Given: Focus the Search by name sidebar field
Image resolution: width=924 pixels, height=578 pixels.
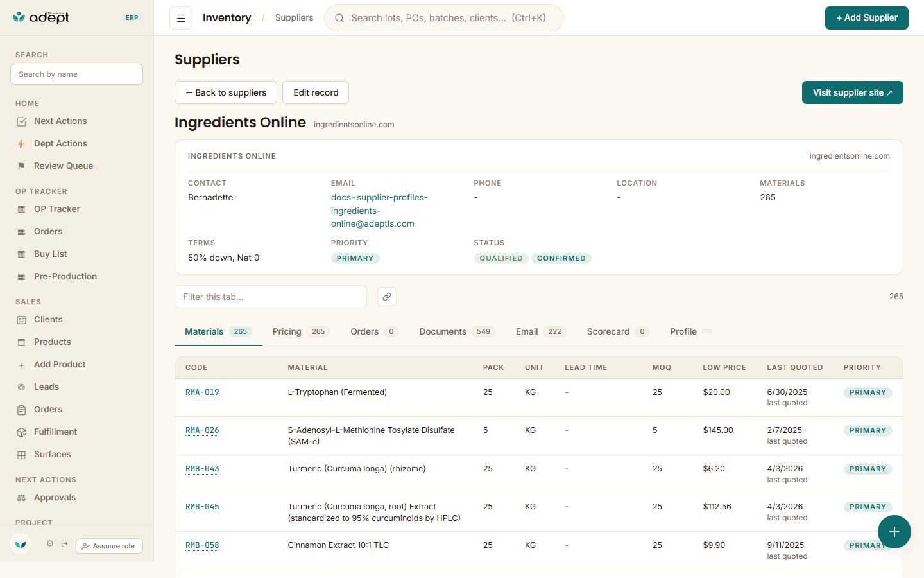Looking at the screenshot, I should (76, 74).
